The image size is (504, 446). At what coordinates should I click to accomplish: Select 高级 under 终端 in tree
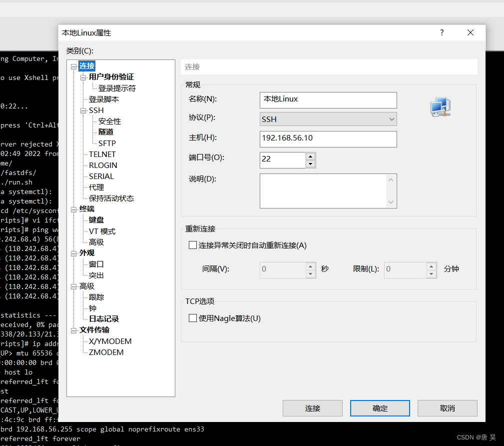click(x=96, y=242)
